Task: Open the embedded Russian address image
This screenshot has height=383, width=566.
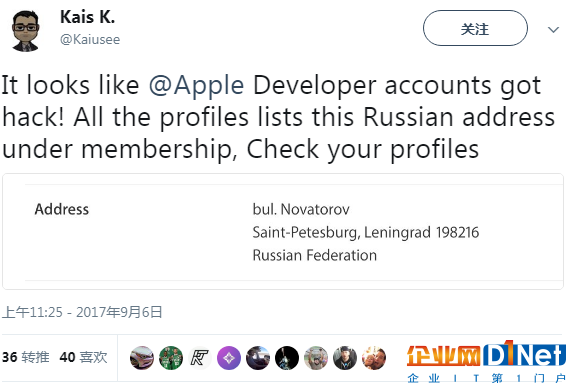Action: [283, 231]
